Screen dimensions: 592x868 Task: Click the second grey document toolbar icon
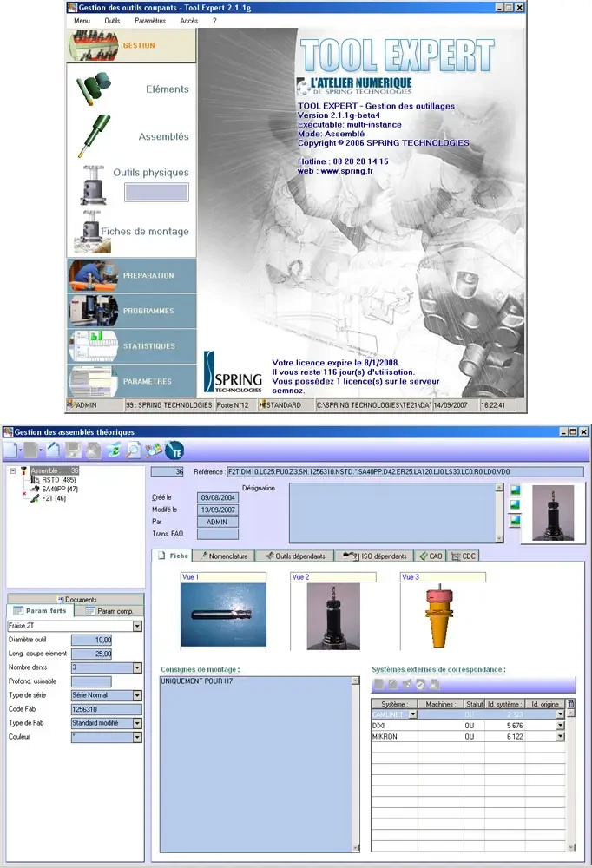coord(31,450)
